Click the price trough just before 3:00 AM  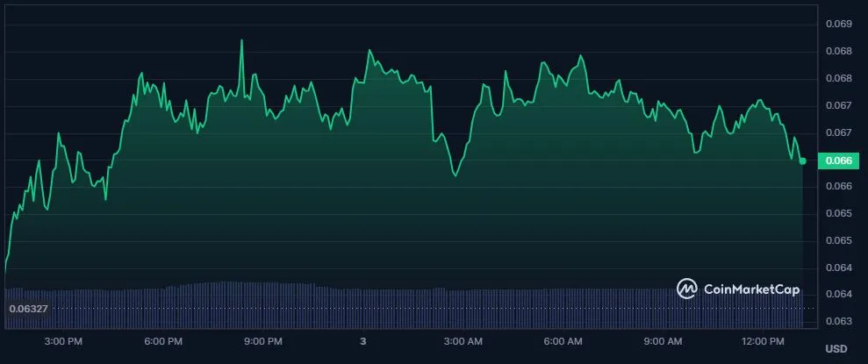455,175
